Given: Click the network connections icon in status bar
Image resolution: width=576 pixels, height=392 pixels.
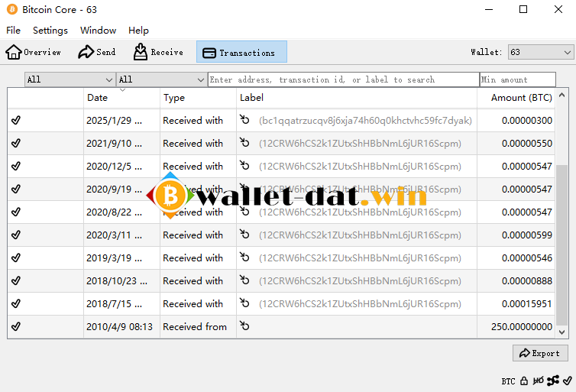Looking at the screenshot, I should pyautogui.click(x=553, y=381).
